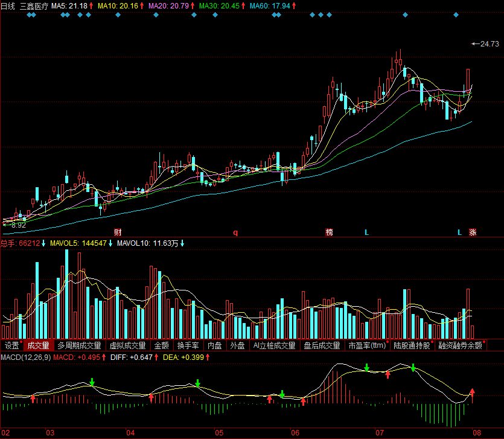Click the 财 financial report marker icon
Image resolution: width=504 pixels, height=439 pixels.
tap(118, 232)
